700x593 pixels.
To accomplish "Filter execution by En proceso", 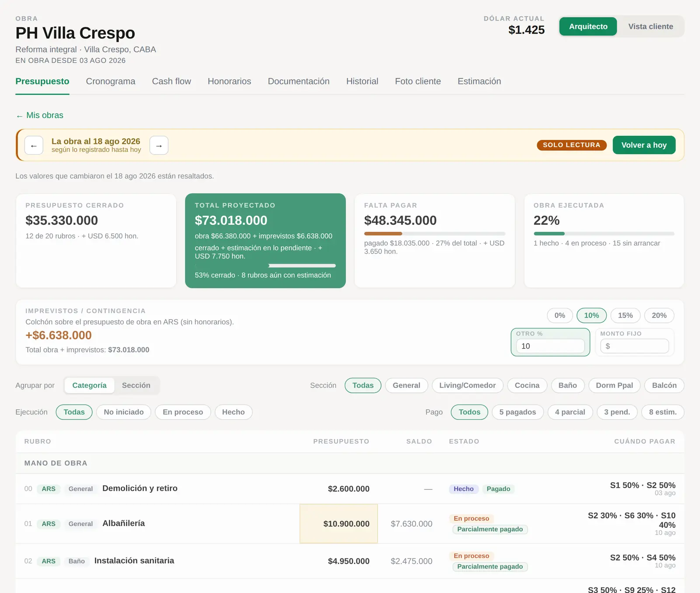I will [183, 412].
